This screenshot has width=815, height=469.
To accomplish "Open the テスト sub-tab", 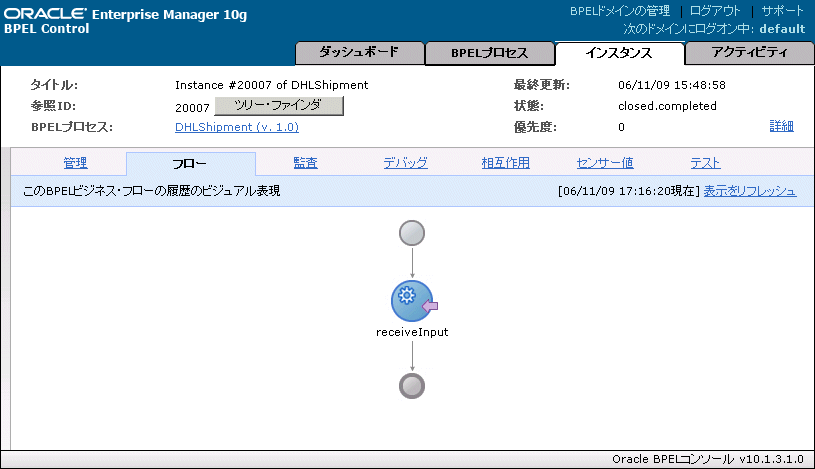I will pyautogui.click(x=705, y=163).
